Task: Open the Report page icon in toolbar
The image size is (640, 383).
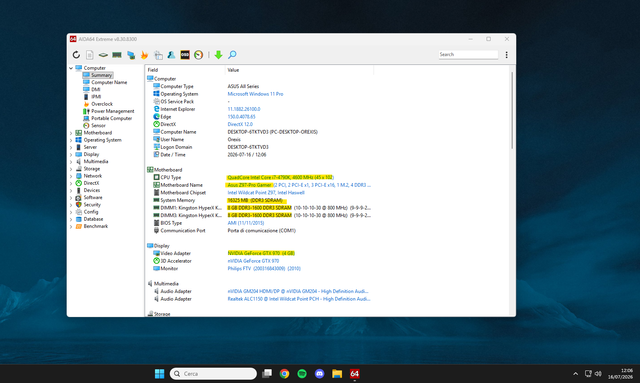Action: coord(90,55)
